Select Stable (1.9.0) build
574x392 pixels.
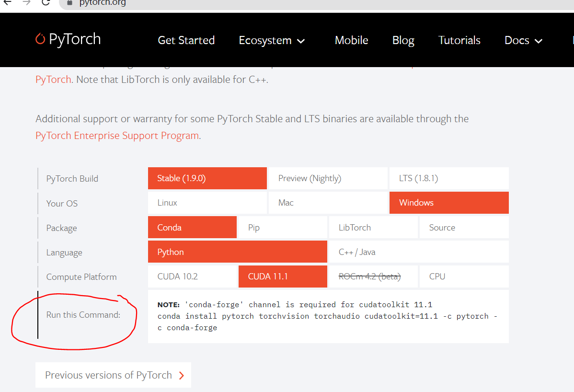point(207,178)
